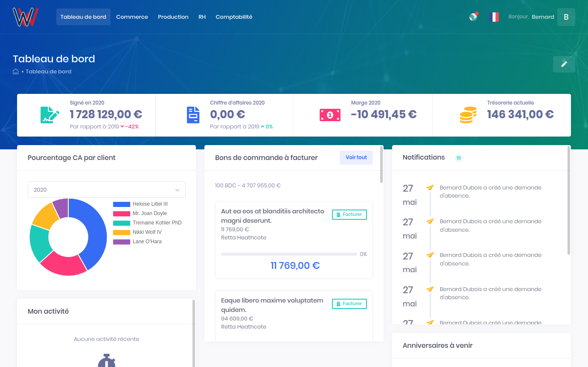
Task: Click the 0% progress bar of the 11 769,00 € order
Action: point(289,254)
